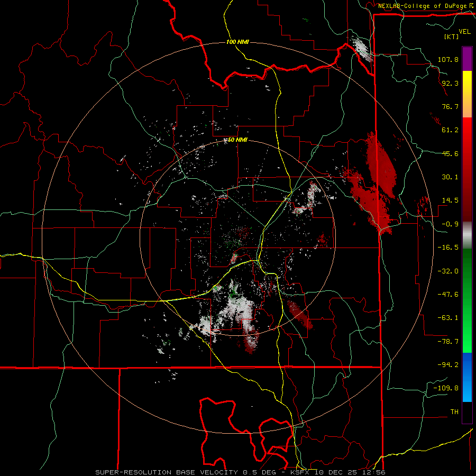Click the 92.3 velocity scale value
Image resolution: width=476 pixels, height=476 pixels.
point(450,83)
